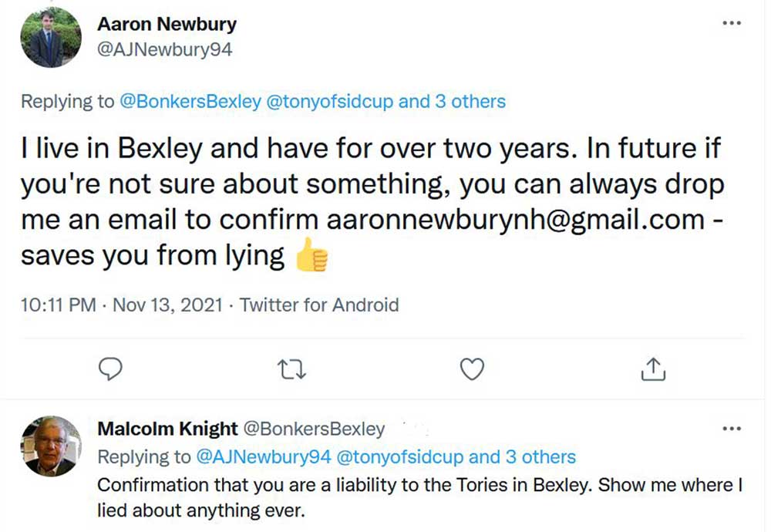Image resolution: width=771 pixels, height=532 pixels.
Task: Open Malcolm Knight's profile picture
Action: pos(51,445)
